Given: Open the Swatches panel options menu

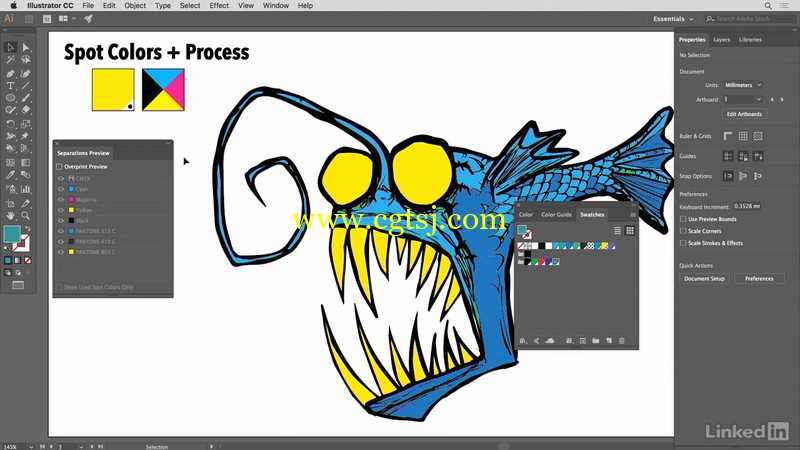Looking at the screenshot, I should click(x=633, y=215).
